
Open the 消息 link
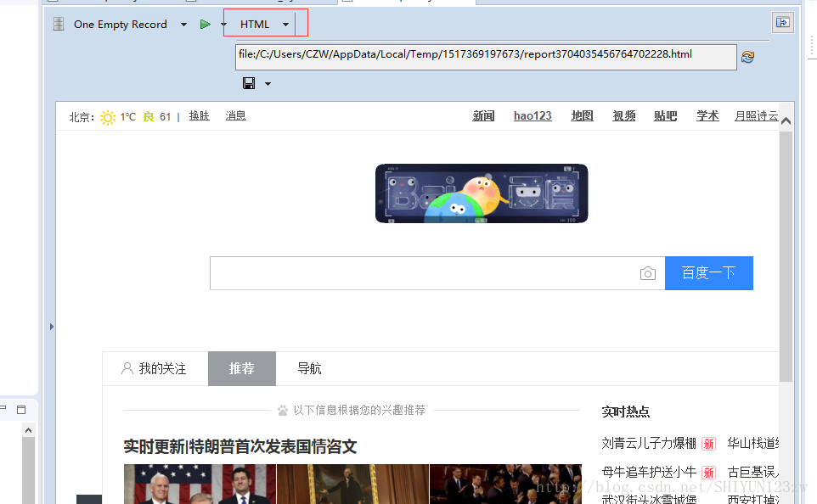[235, 116]
